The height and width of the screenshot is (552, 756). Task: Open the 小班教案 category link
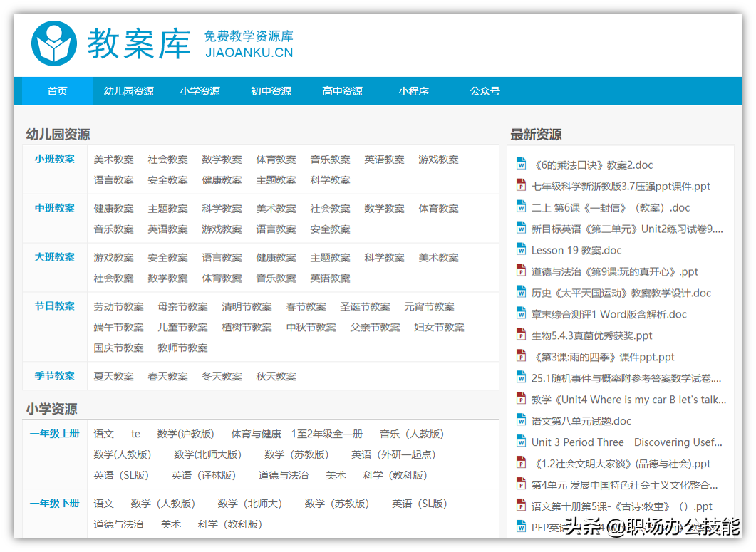(55, 159)
